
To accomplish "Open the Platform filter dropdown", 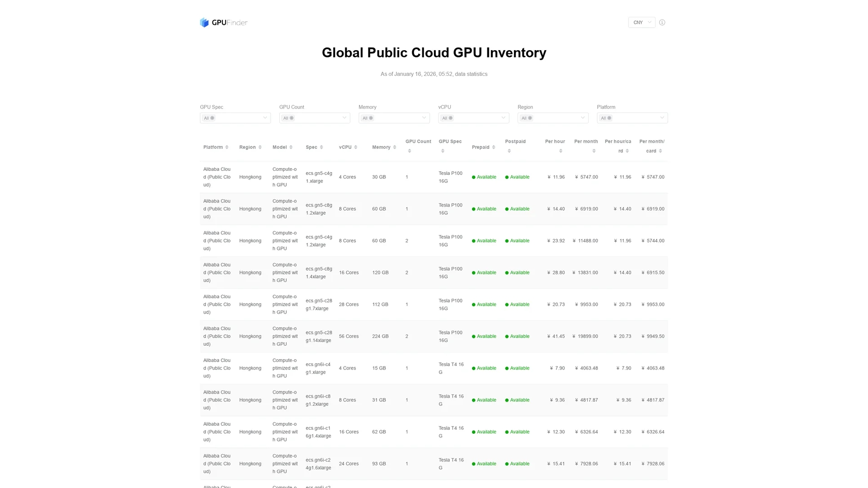I will pos(632,118).
